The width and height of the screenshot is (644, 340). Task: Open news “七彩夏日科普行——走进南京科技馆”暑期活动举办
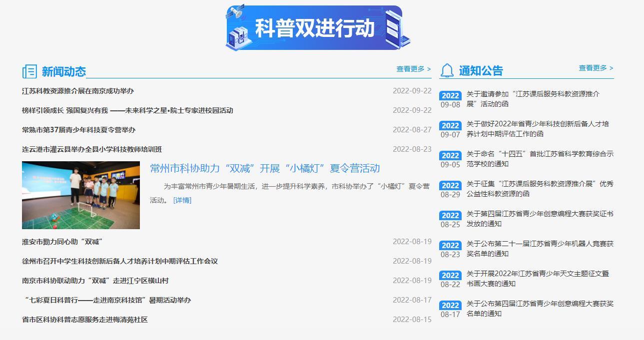pos(106,300)
